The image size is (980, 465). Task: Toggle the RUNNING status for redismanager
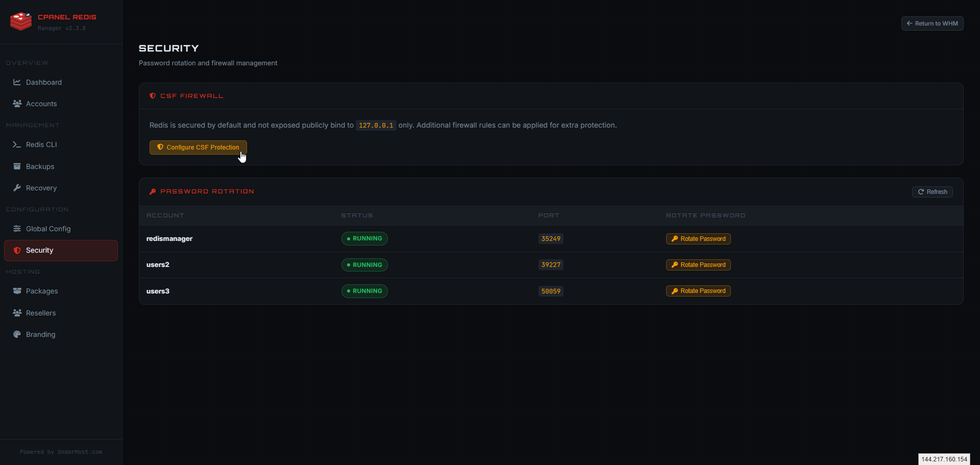[x=364, y=238]
